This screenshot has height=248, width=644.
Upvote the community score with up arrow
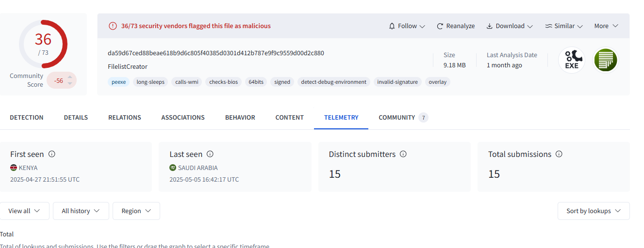pyautogui.click(x=70, y=77)
